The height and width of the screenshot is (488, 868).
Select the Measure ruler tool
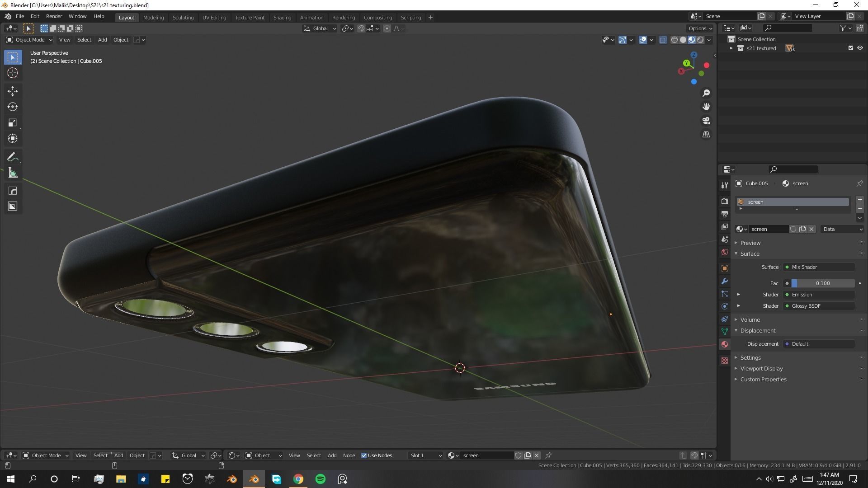point(13,173)
